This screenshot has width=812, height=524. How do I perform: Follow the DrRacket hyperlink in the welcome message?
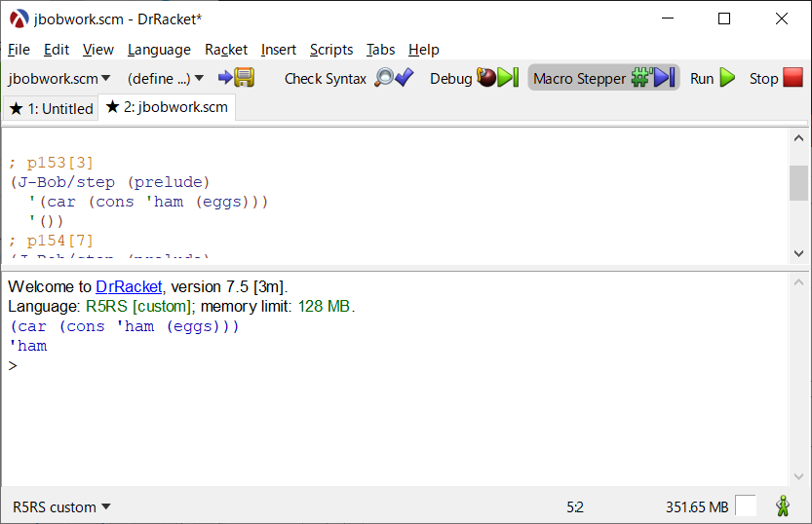point(129,286)
